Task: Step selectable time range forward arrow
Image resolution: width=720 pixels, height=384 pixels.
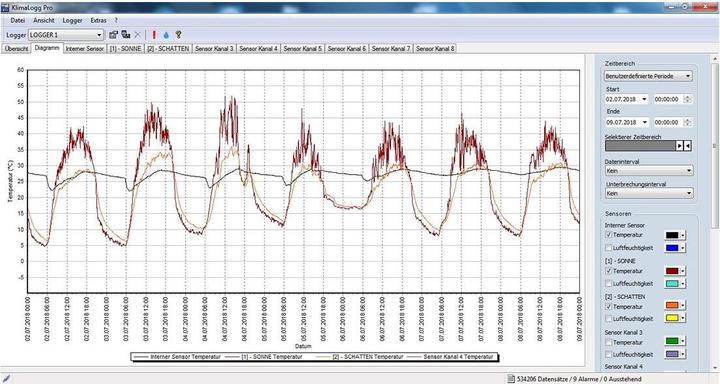Action: pos(680,146)
